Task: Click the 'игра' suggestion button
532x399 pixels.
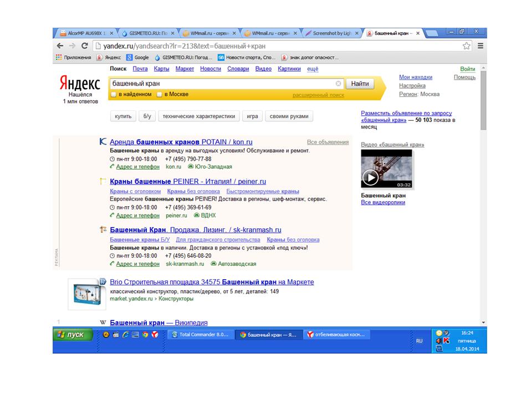Action: 252,116
